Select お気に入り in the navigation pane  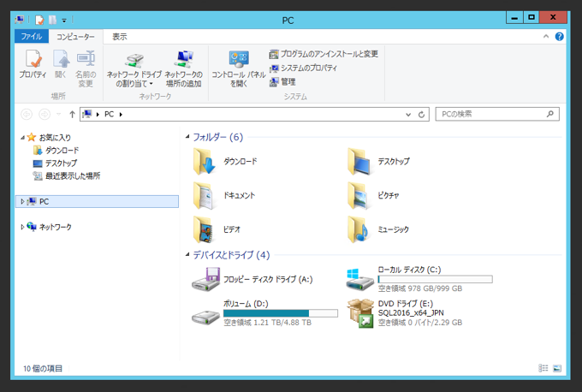click(55, 138)
